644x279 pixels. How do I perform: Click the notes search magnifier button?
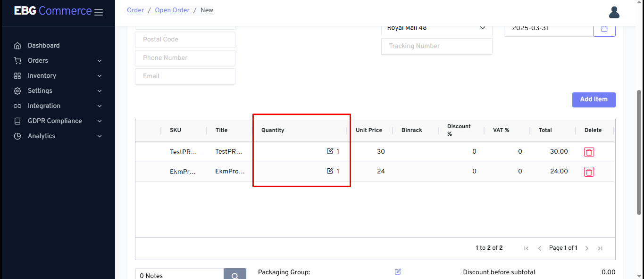click(x=234, y=275)
